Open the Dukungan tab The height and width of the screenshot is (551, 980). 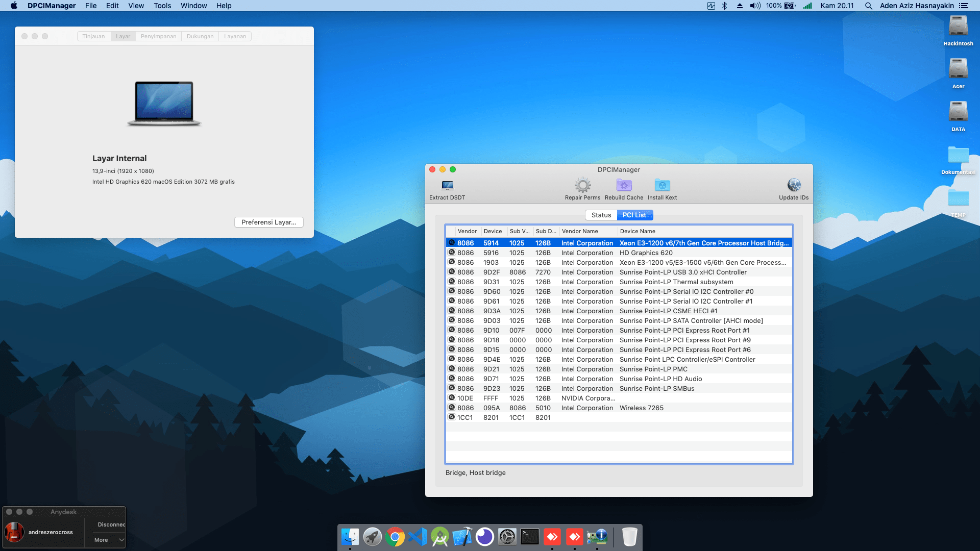click(200, 36)
